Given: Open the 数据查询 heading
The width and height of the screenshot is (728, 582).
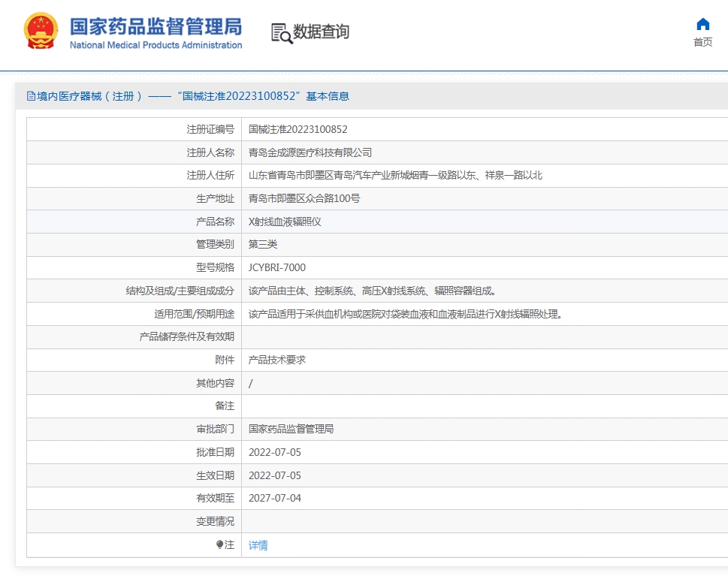Looking at the screenshot, I should (321, 32).
